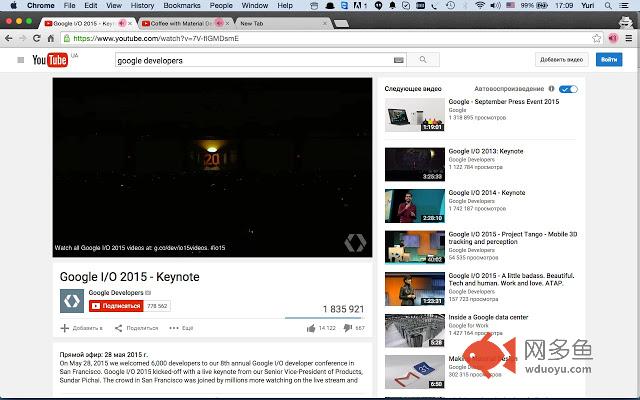The height and width of the screenshot is (400, 640).
Task: Open the Google Developers channel link
Action: tap(116, 293)
